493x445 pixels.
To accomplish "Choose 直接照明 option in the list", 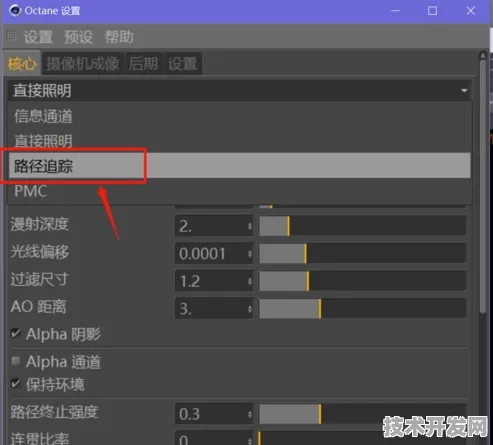I will click(239, 141).
